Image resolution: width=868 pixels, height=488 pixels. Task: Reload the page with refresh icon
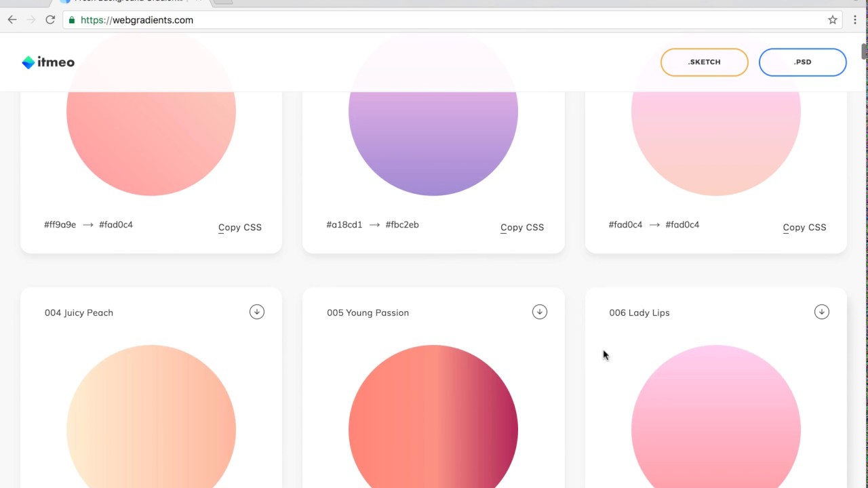click(x=50, y=20)
